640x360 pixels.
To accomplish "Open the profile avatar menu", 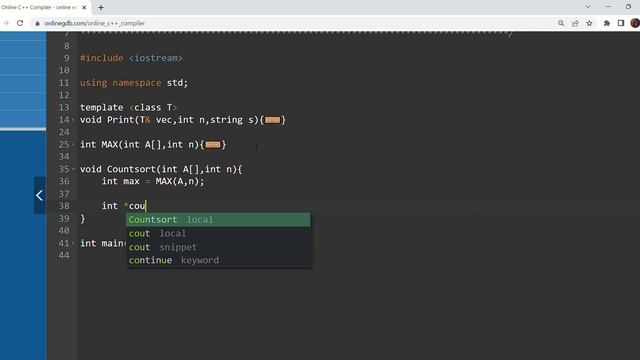I will [x=635, y=23].
